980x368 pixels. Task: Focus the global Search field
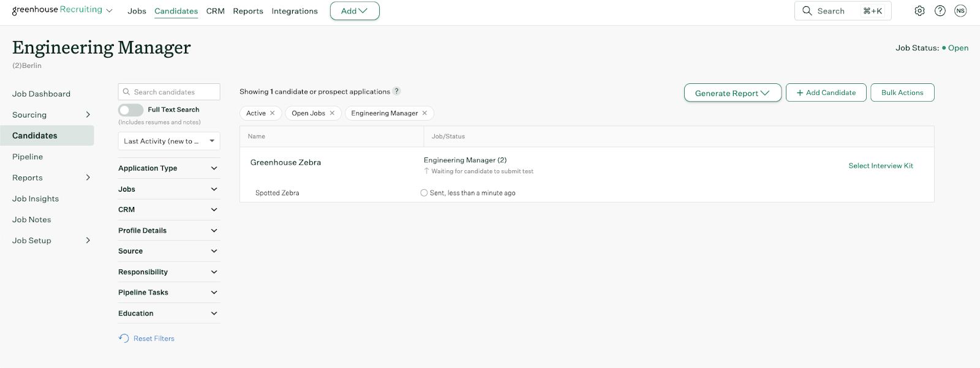click(843, 11)
